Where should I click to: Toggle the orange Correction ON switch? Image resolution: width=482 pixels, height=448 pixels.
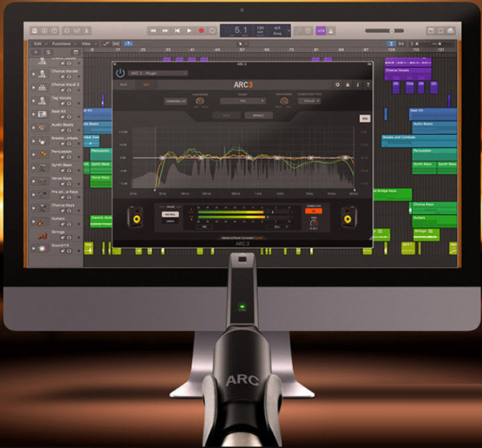coord(316,212)
